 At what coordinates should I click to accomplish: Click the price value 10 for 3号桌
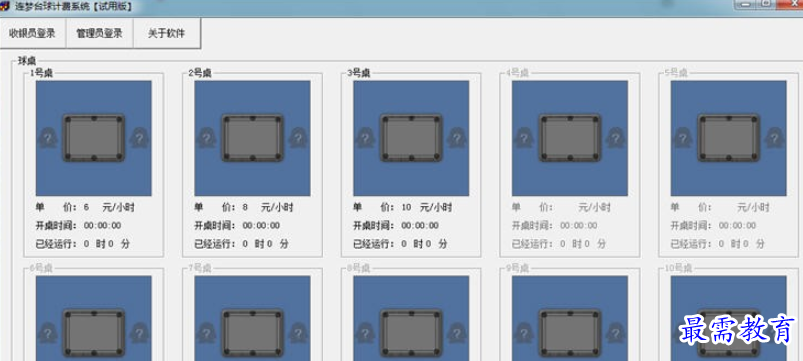pos(406,207)
